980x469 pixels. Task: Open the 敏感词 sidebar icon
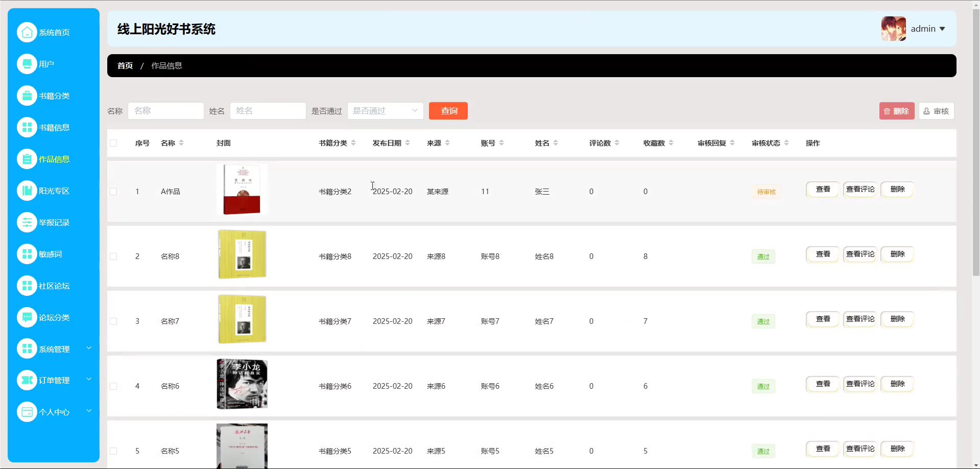[27, 254]
